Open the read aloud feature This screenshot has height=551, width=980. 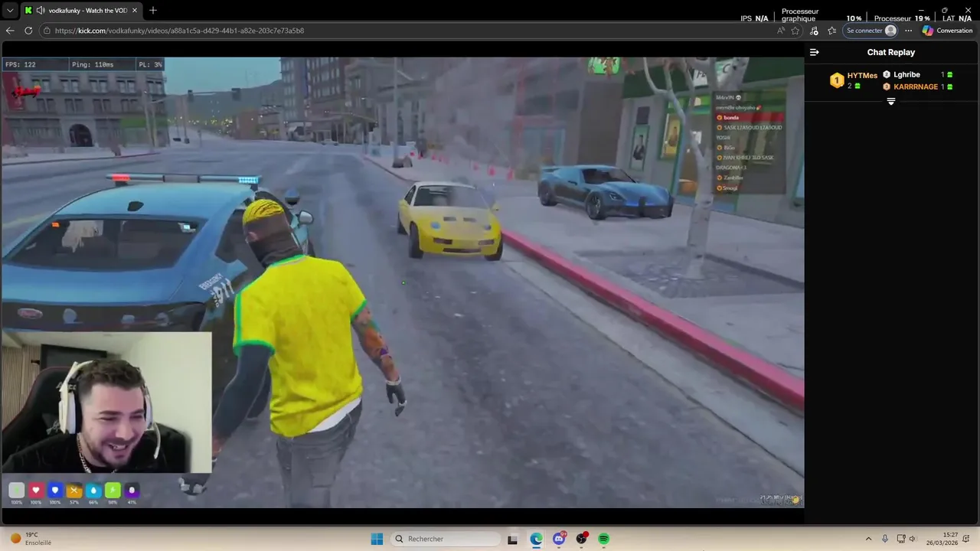coord(780,31)
